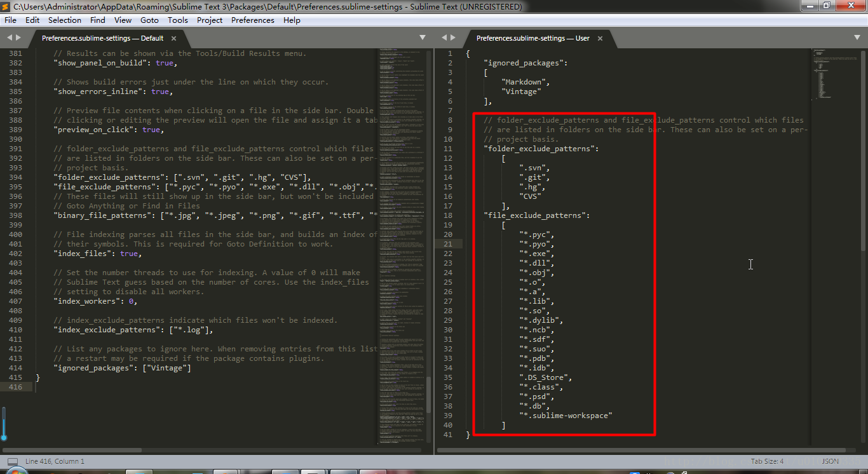Open the Help menu
The width and height of the screenshot is (868, 474).
[x=292, y=20]
